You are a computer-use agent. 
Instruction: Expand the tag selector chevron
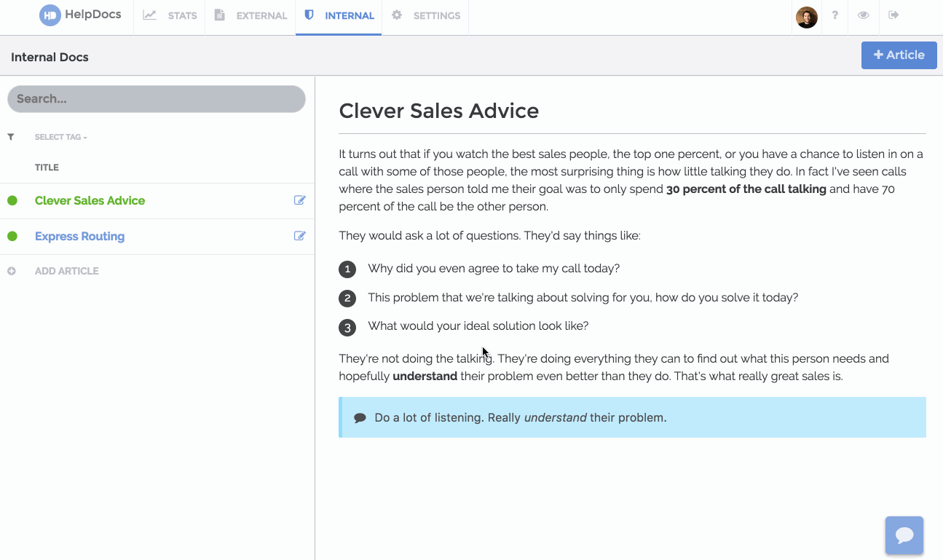coord(84,136)
